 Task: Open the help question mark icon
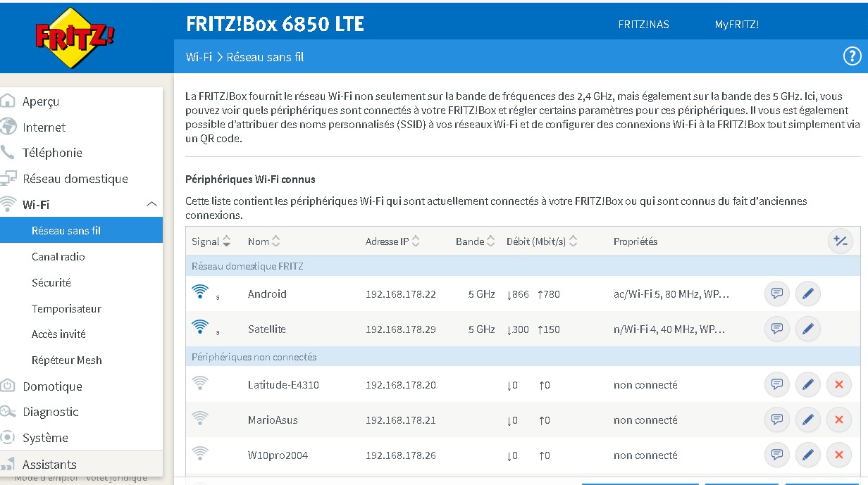852,56
